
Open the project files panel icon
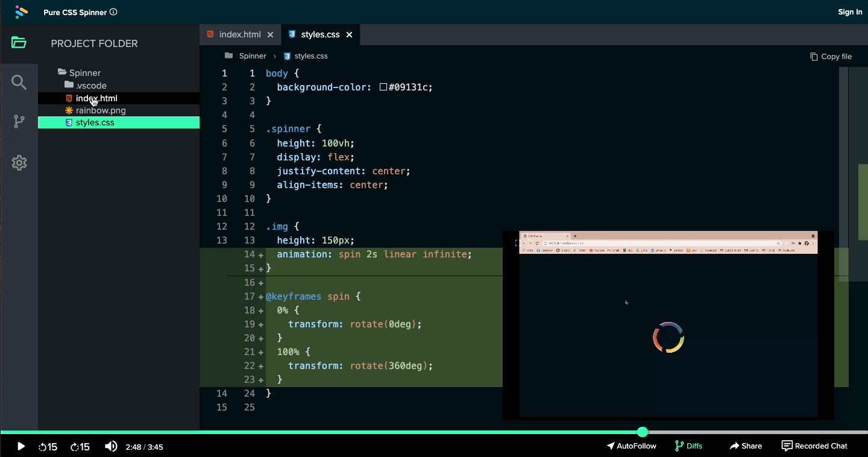pyautogui.click(x=19, y=43)
